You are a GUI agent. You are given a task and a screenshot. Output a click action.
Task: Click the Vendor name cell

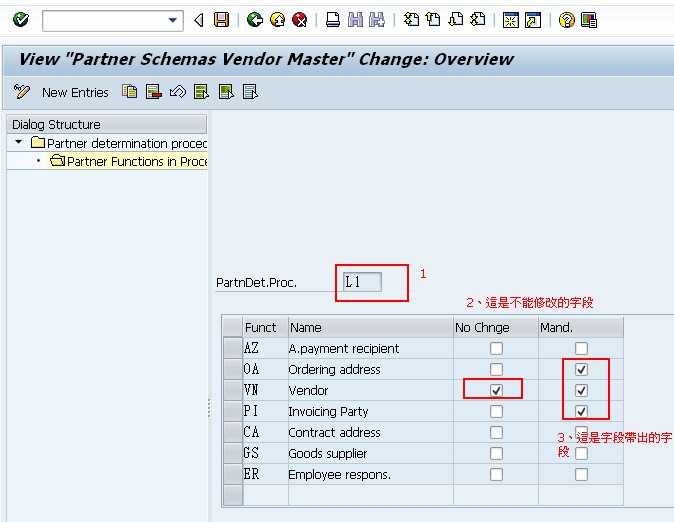371,390
